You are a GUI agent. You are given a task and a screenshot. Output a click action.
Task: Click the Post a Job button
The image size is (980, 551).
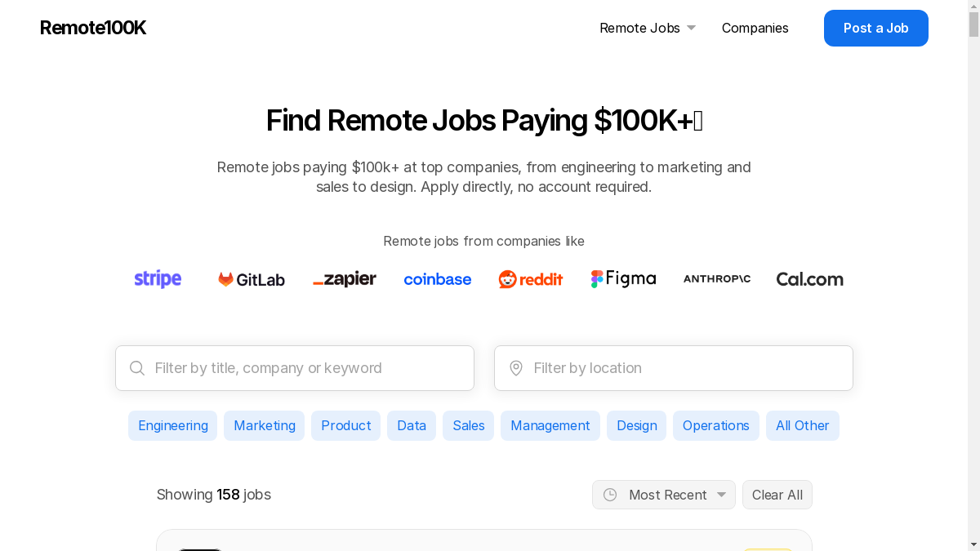tap(876, 28)
